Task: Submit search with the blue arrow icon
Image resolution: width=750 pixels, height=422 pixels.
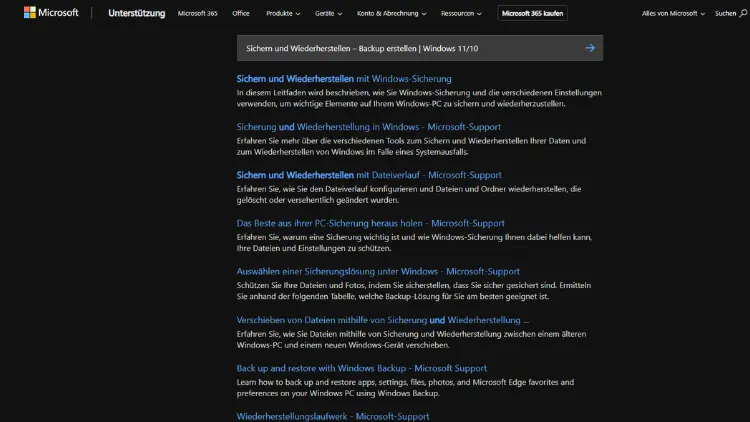Action: (x=590, y=48)
